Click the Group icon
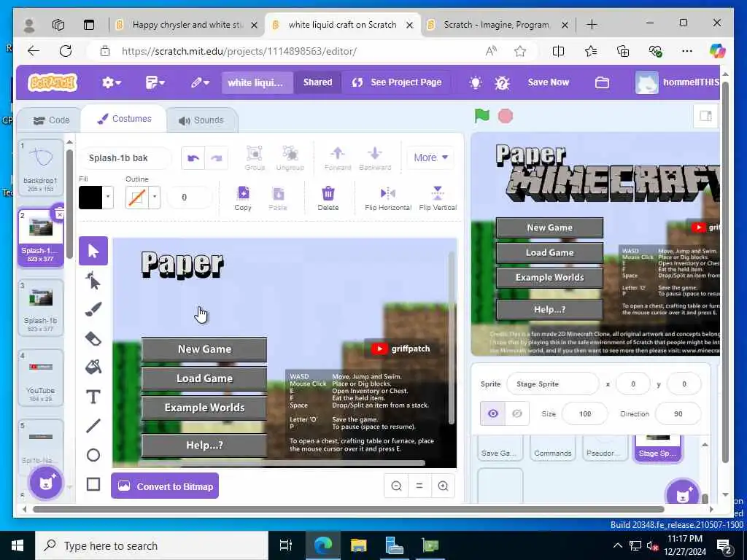The height and width of the screenshot is (560, 747). [255, 158]
